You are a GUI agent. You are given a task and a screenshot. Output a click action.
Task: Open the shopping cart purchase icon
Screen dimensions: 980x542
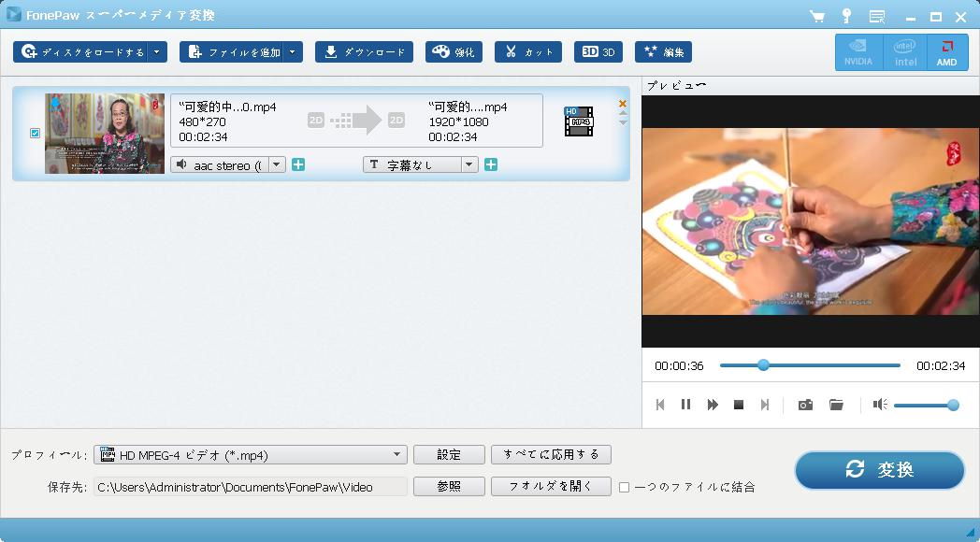click(x=817, y=16)
